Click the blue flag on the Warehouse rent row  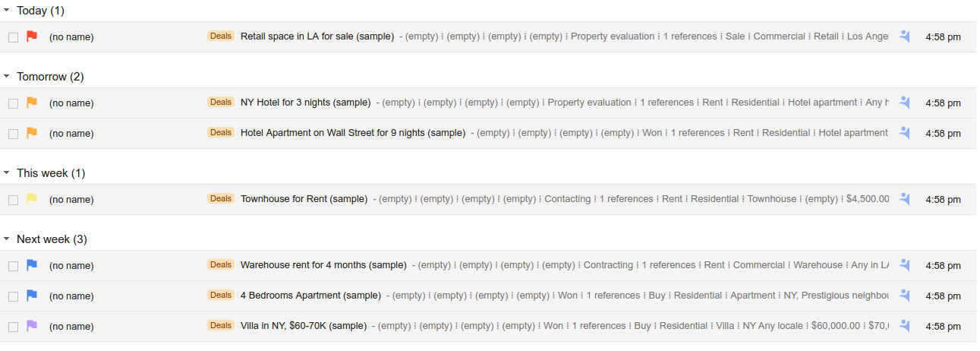click(x=32, y=265)
